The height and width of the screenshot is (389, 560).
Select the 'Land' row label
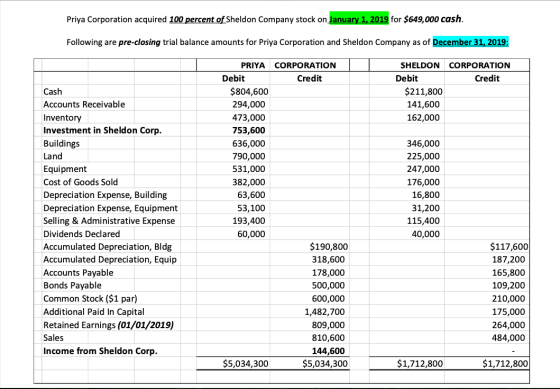[52, 156]
